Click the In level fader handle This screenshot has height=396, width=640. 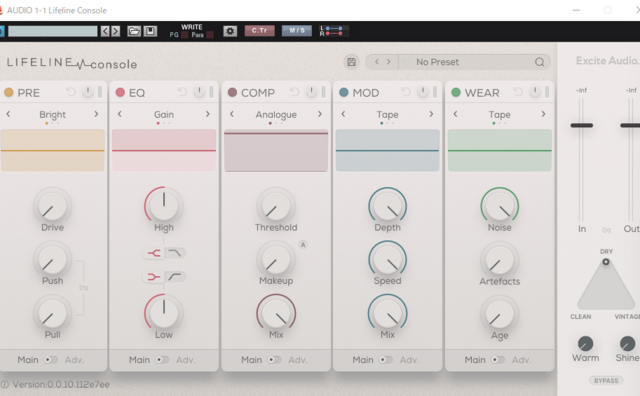pyautogui.click(x=582, y=125)
